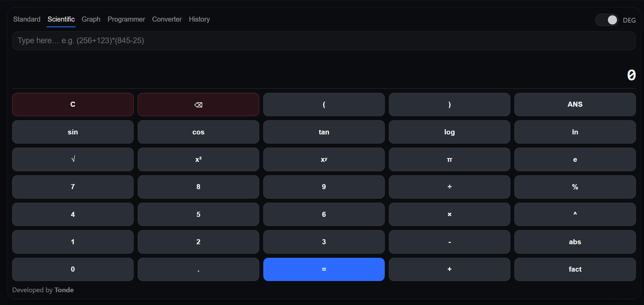Viewport: 644px width, 305px height.
Task: Click the number 1 key
Action: tap(73, 242)
